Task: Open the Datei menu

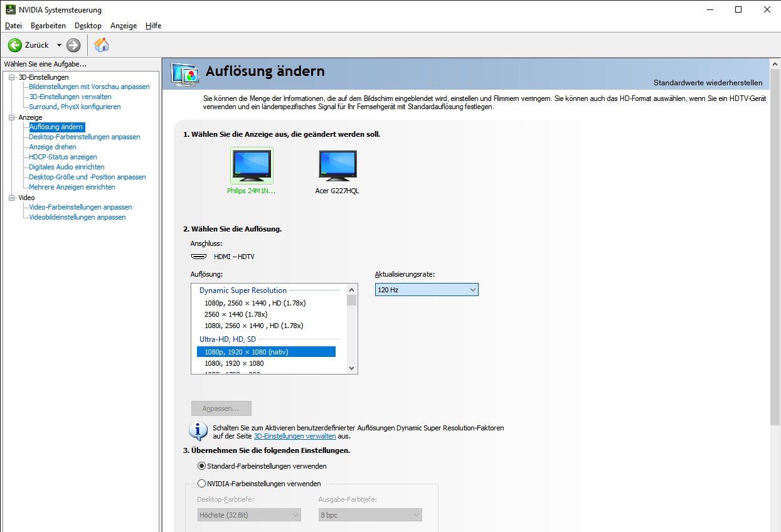Action: [13, 26]
